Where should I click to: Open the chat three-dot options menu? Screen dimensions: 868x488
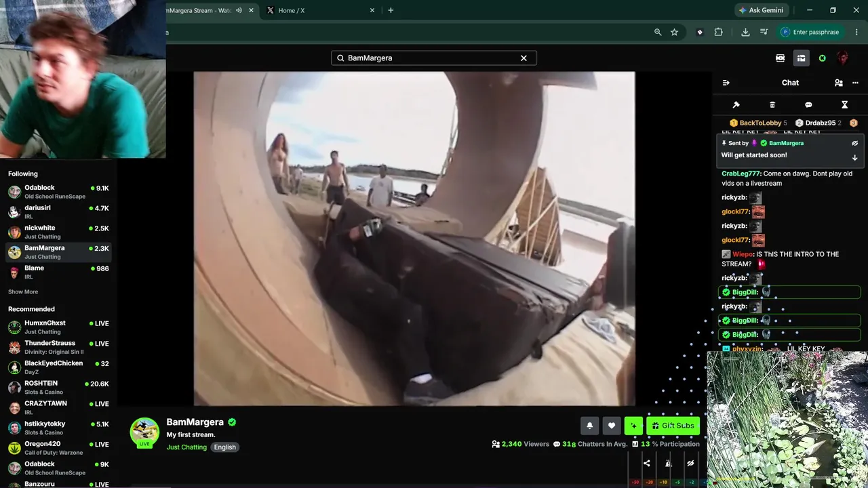point(855,83)
